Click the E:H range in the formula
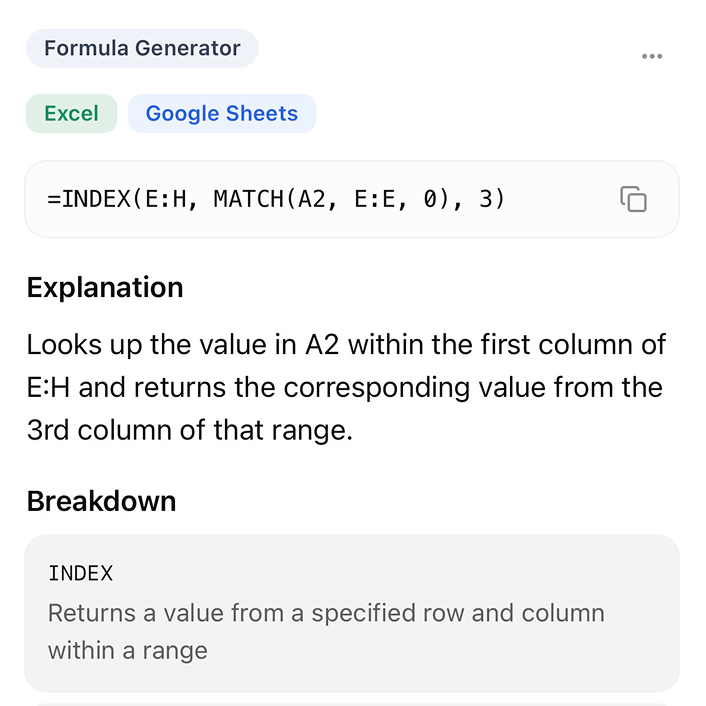706x706 pixels. pyautogui.click(x=158, y=199)
